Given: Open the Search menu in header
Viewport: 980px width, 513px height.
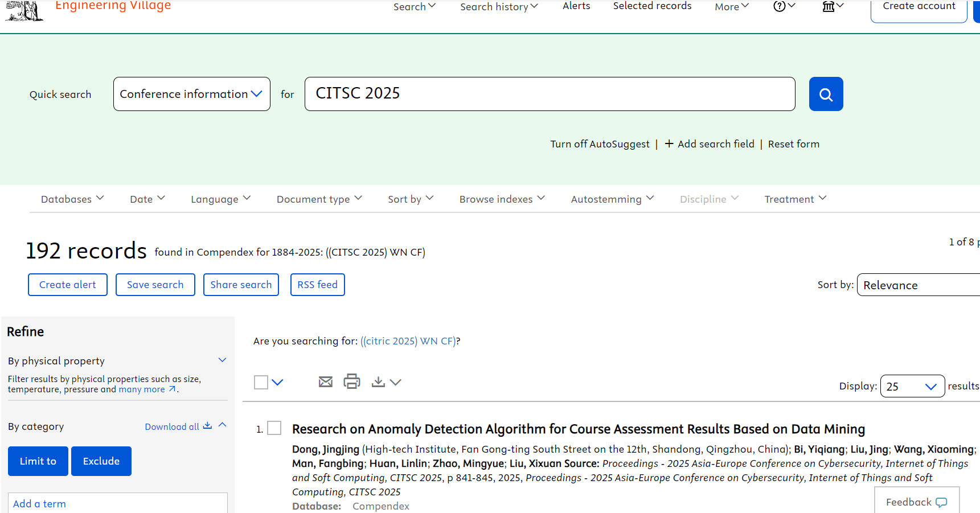Looking at the screenshot, I should click(x=415, y=6).
